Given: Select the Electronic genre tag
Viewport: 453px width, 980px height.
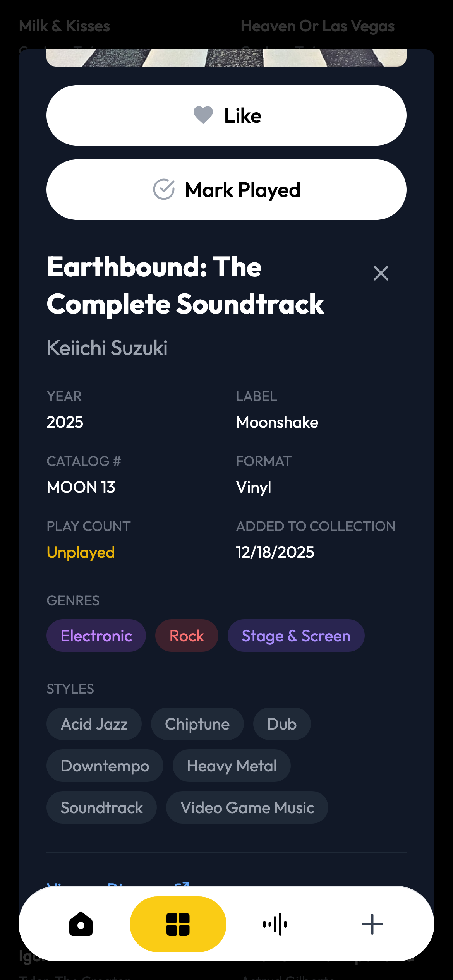Looking at the screenshot, I should coord(96,636).
